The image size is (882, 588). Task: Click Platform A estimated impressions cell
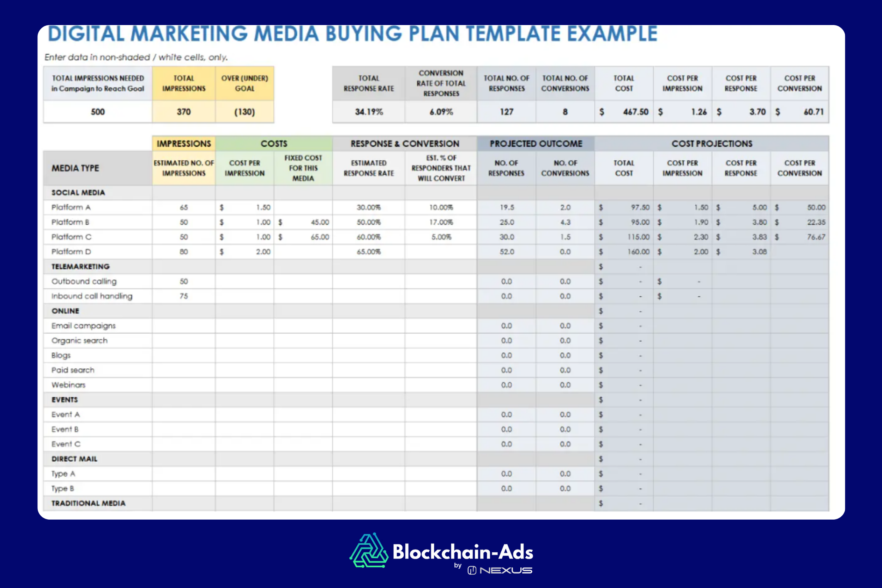click(x=183, y=207)
